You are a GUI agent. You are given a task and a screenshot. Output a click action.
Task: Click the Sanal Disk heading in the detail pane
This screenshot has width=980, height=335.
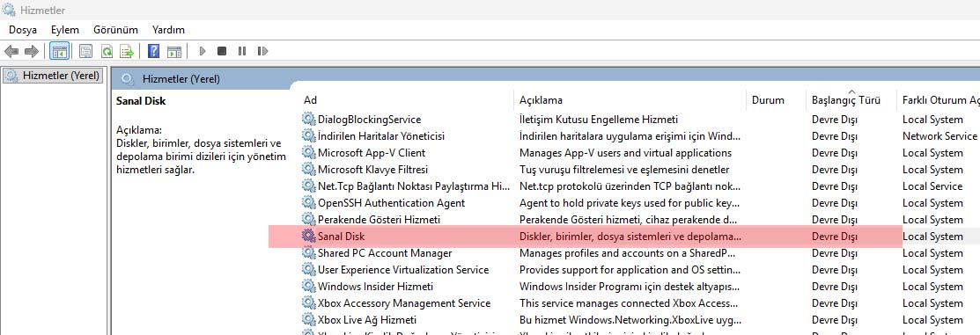[141, 100]
